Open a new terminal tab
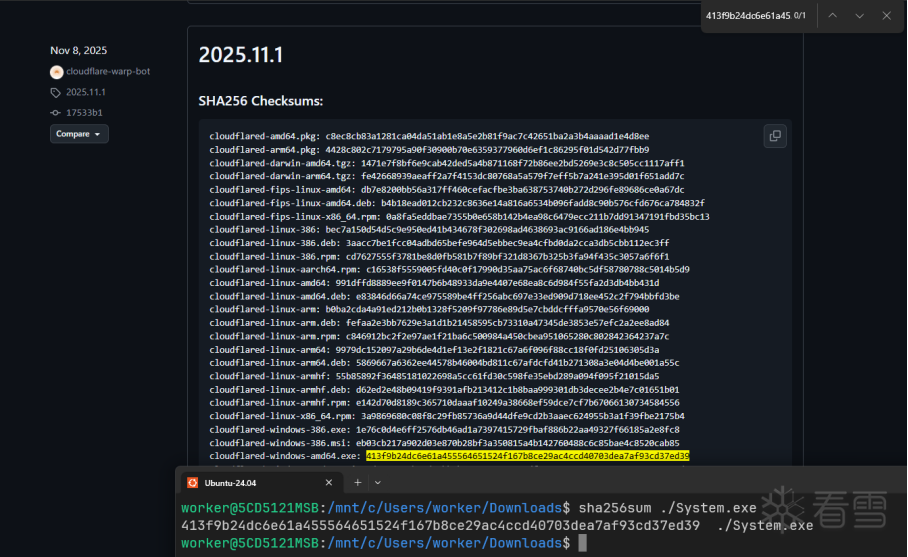 357,482
